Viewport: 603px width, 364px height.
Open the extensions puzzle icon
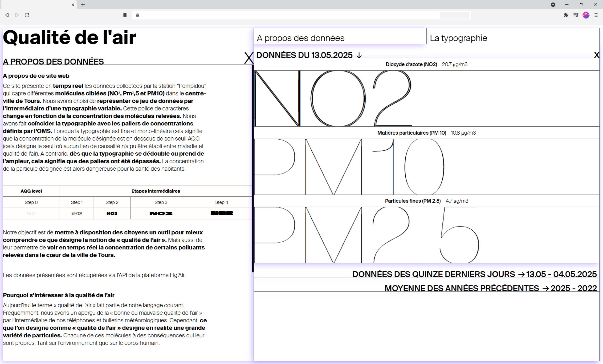(x=566, y=15)
